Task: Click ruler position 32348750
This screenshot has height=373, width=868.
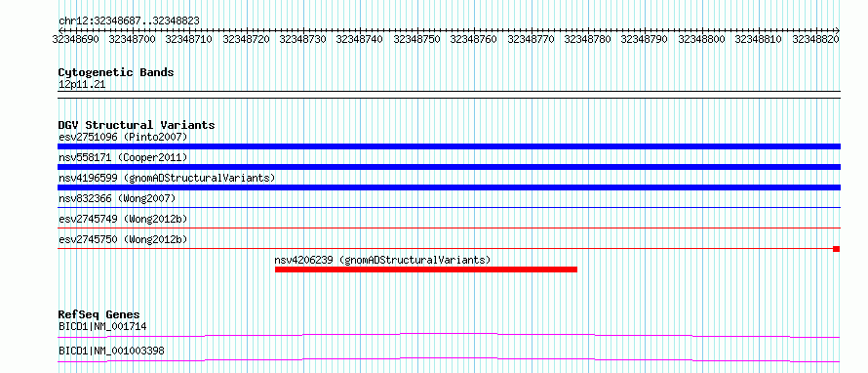Action: [x=416, y=39]
